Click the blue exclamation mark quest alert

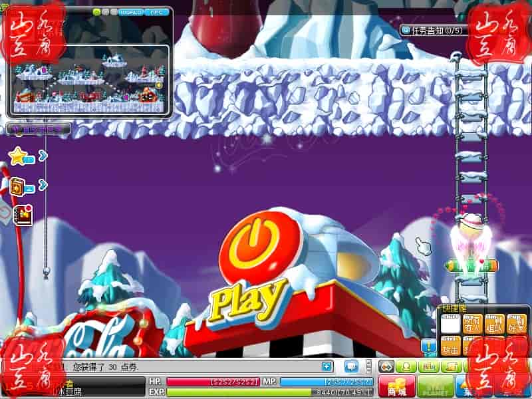coord(428,347)
